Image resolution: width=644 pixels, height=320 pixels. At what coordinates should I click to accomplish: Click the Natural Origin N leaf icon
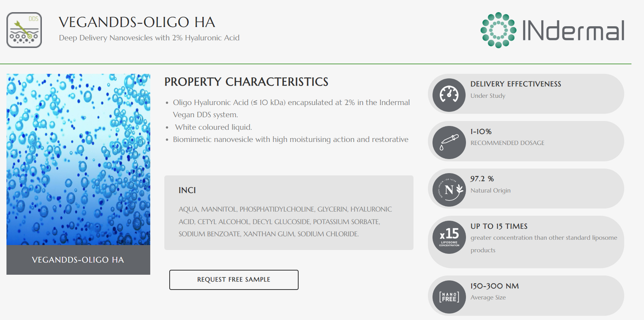click(x=449, y=189)
